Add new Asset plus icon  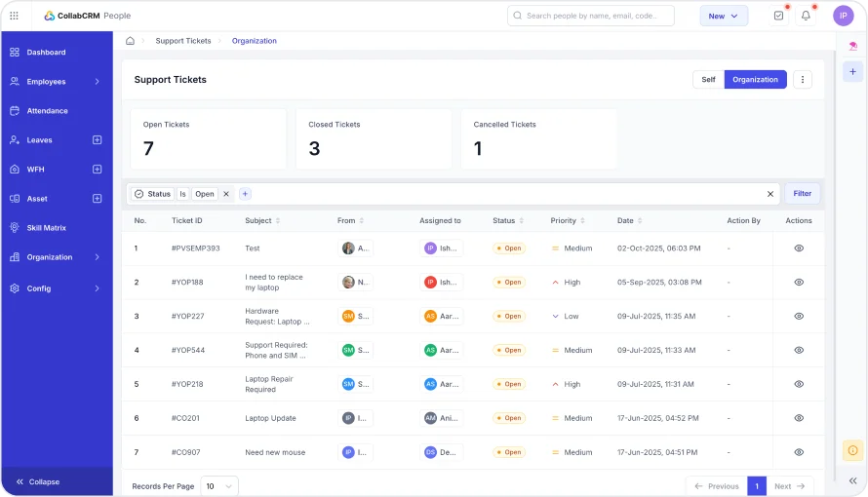(97, 199)
